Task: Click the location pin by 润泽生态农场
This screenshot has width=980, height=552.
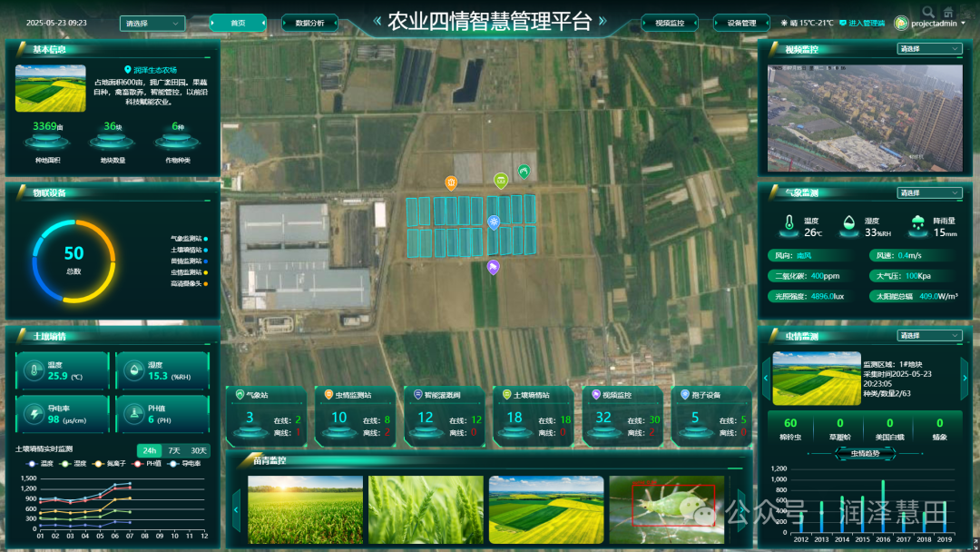Action: 128,70
